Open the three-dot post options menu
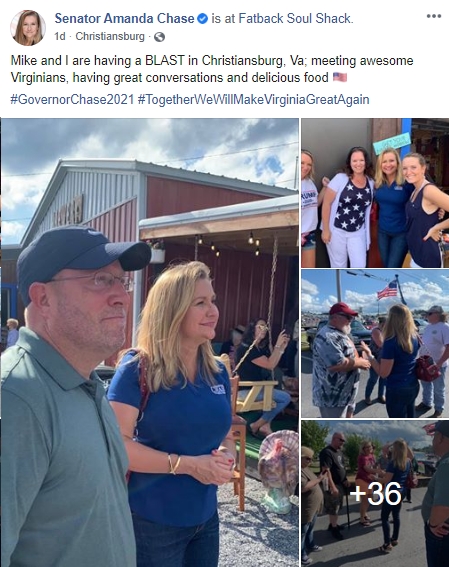Viewport: 449px width, 567px height. [433, 16]
